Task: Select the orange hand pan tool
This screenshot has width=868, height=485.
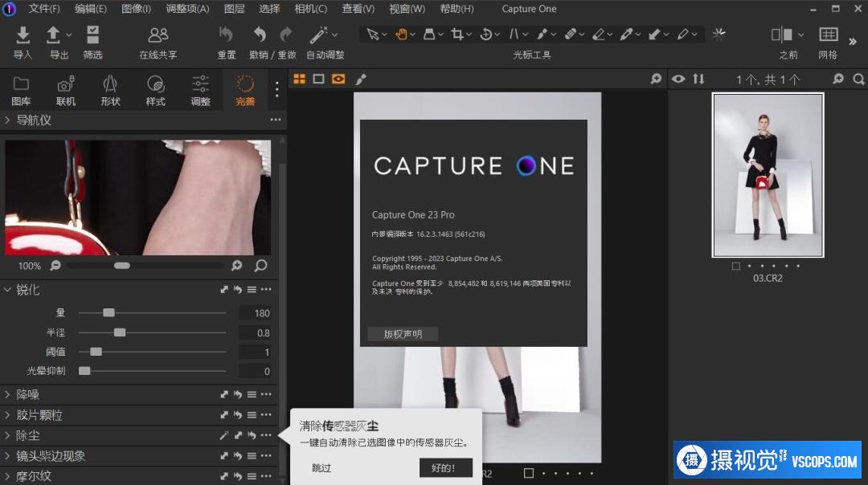Action: [x=401, y=35]
